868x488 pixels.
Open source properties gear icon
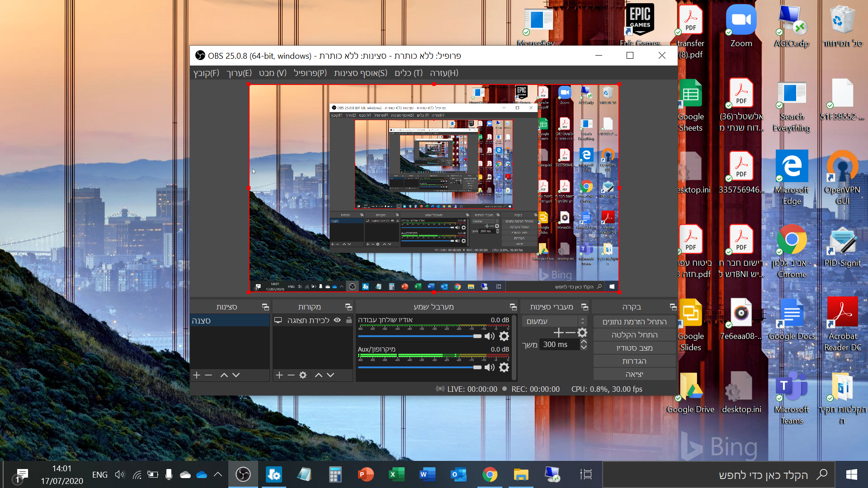pyautogui.click(x=303, y=375)
